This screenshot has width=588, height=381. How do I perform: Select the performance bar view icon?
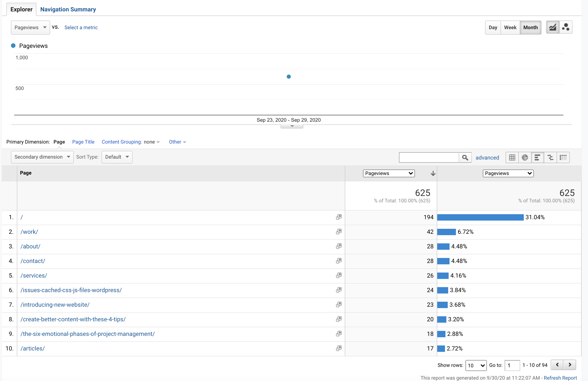pos(538,157)
